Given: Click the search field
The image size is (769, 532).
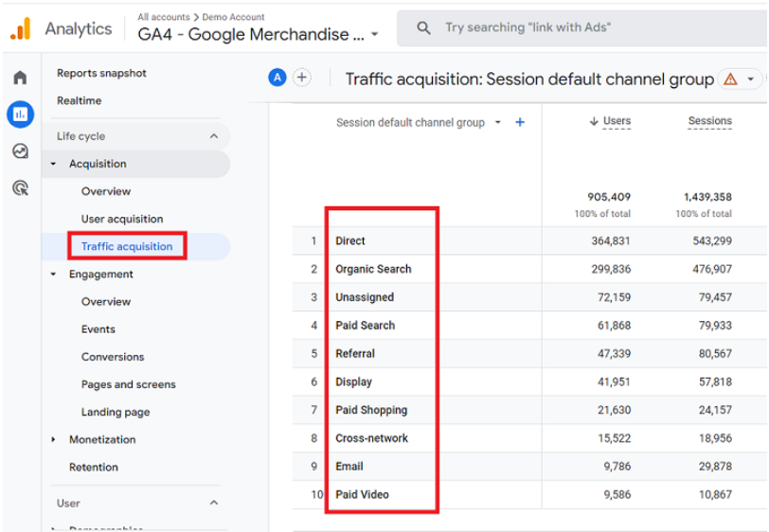Looking at the screenshot, I should 581,28.
